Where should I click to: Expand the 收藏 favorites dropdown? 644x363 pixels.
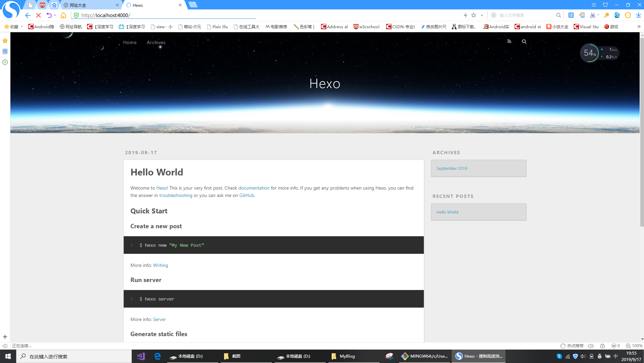click(x=22, y=27)
